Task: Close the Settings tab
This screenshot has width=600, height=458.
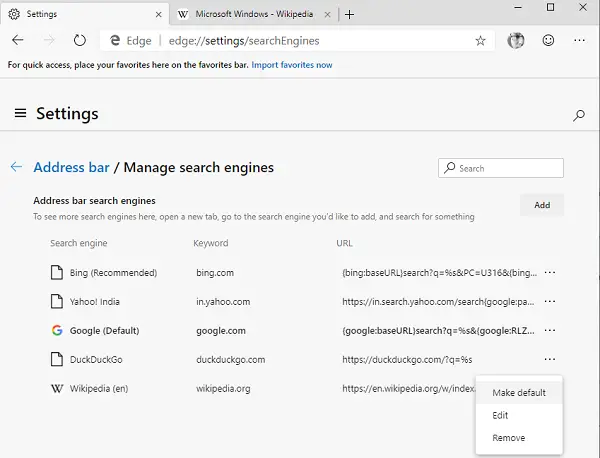Action: (158, 15)
